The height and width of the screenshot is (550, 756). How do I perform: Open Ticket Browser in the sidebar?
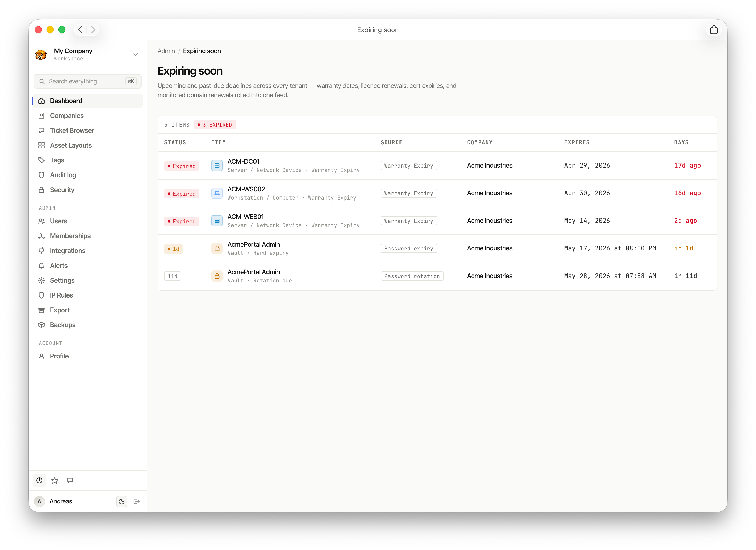point(88,130)
